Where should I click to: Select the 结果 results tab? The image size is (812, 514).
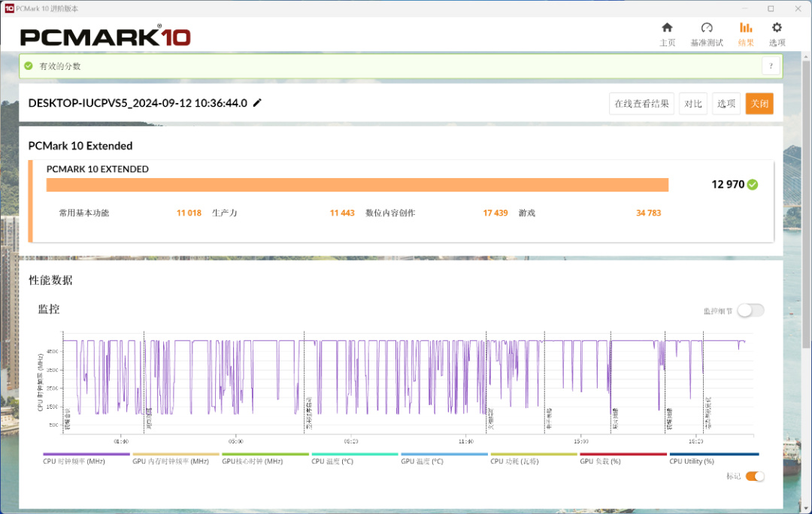(x=746, y=34)
